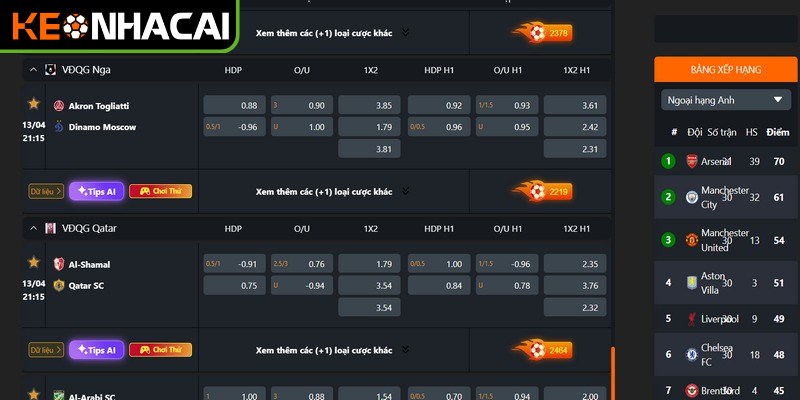Image resolution: width=800 pixels, height=400 pixels.
Task: Click the Manchester United club logo
Action: [x=692, y=240]
